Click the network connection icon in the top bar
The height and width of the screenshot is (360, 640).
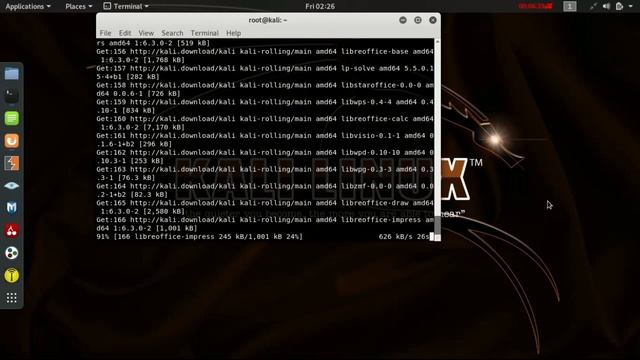(593, 6)
